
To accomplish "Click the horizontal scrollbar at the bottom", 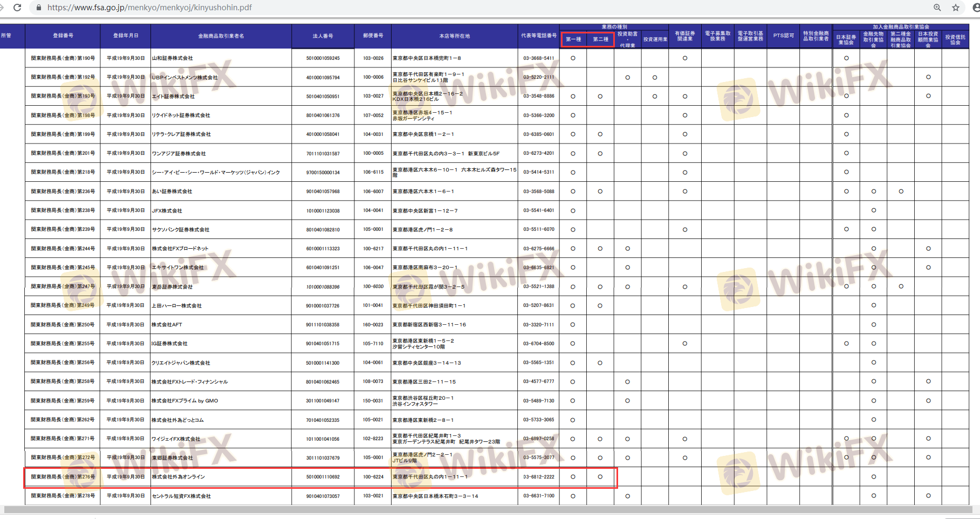I will click(x=485, y=509).
